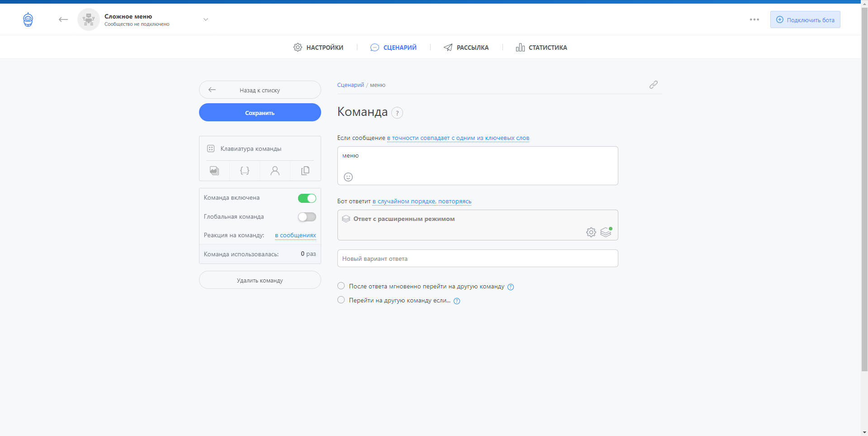Change order в случайном порядке, повторяясь
Image resolution: width=868 pixels, height=436 pixels.
422,201
